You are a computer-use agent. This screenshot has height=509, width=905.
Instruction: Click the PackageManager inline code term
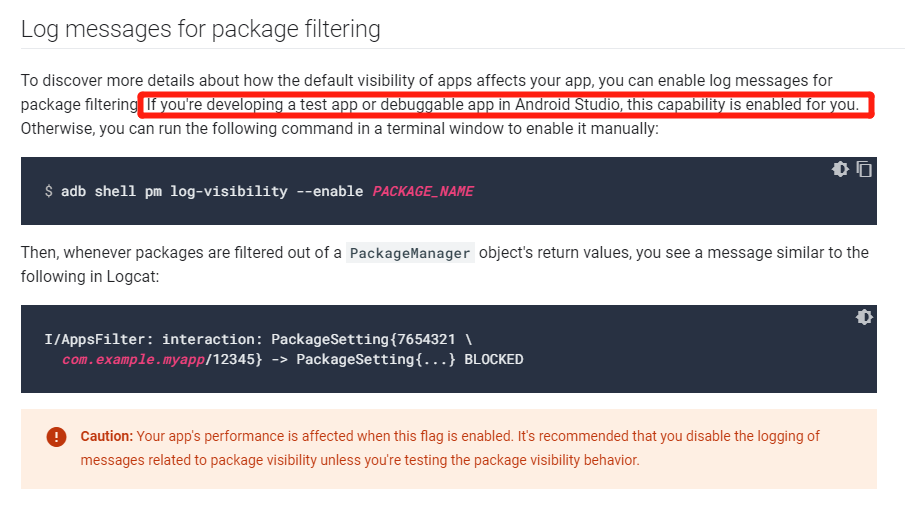coord(410,253)
